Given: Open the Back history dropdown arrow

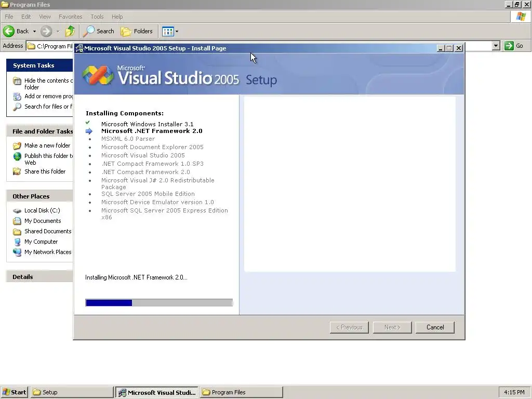Looking at the screenshot, I should point(34,32).
